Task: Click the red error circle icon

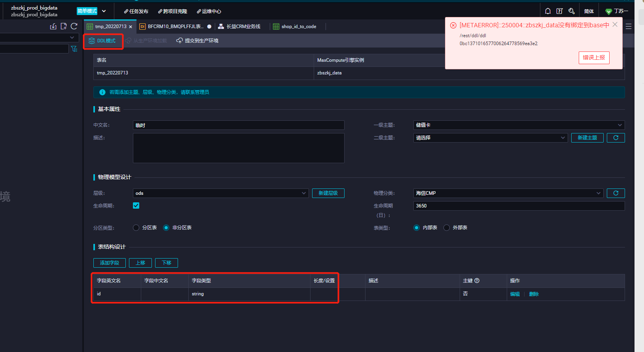Action: click(453, 25)
